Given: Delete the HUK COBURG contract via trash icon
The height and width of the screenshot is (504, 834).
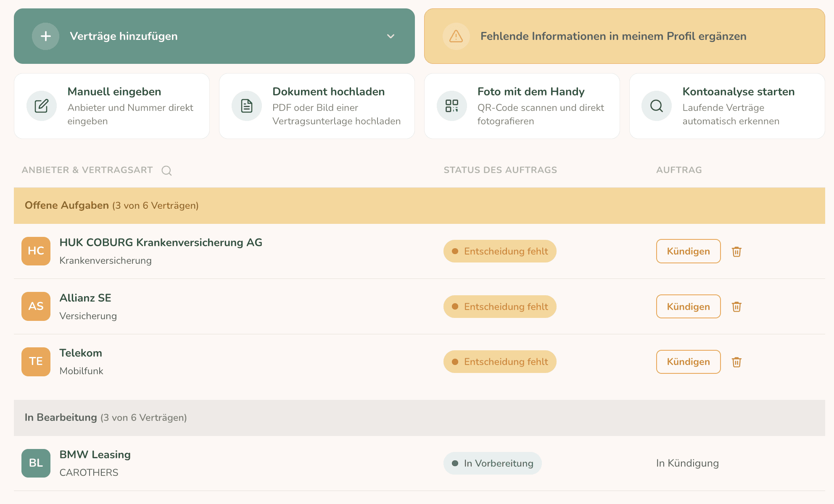Looking at the screenshot, I should (x=736, y=252).
